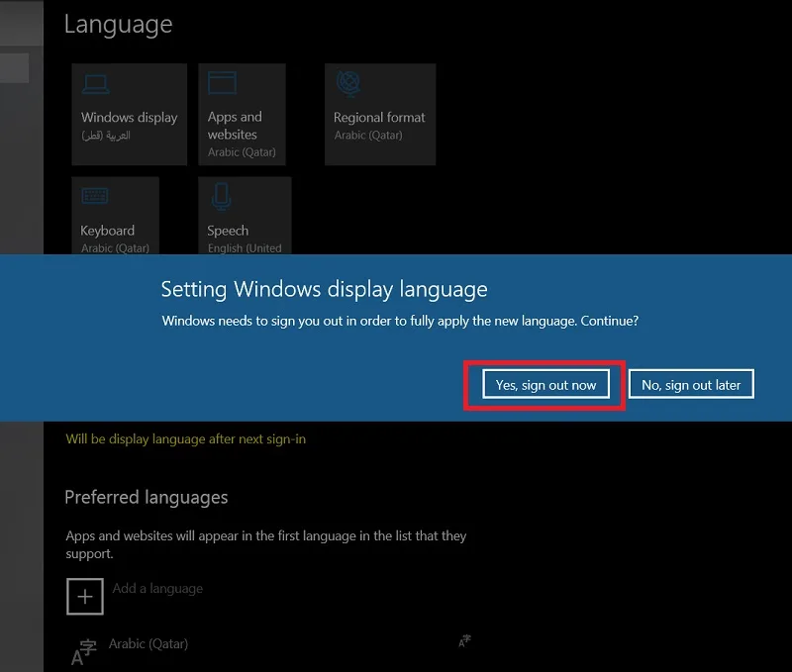This screenshot has height=672, width=792.
Task: Open the Windows display language tile
Action: click(x=130, y=115)
